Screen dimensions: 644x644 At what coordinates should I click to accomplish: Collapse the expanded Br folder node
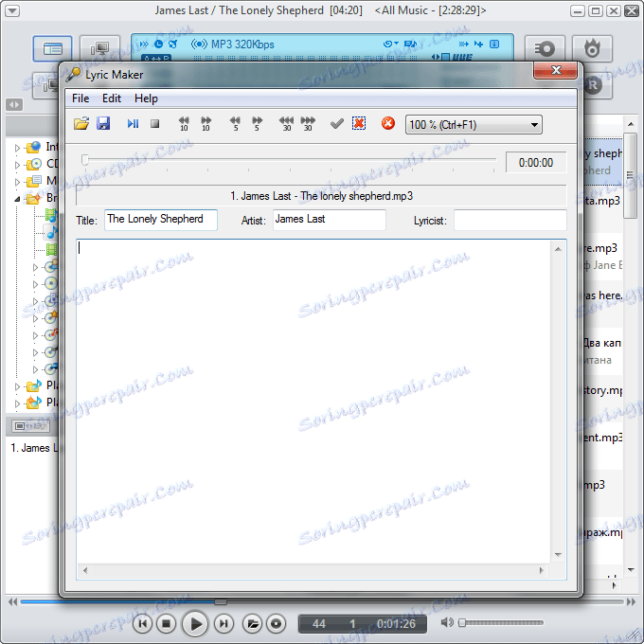(x=17, y=199)
